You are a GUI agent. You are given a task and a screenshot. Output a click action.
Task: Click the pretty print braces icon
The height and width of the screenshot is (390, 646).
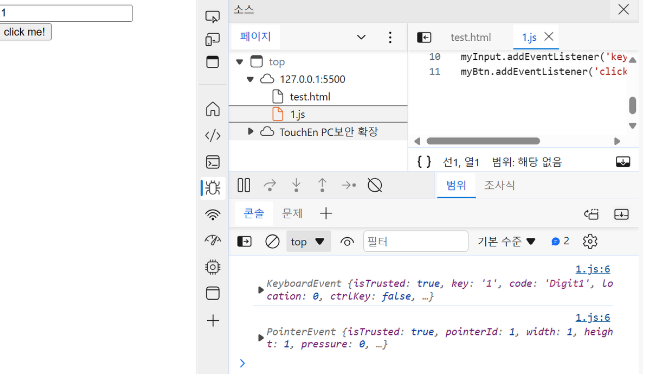point(424,162)
